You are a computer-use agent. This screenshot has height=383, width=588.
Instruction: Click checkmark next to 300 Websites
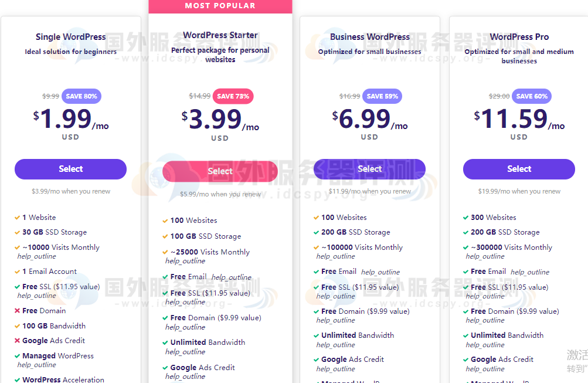click(465, 218)
